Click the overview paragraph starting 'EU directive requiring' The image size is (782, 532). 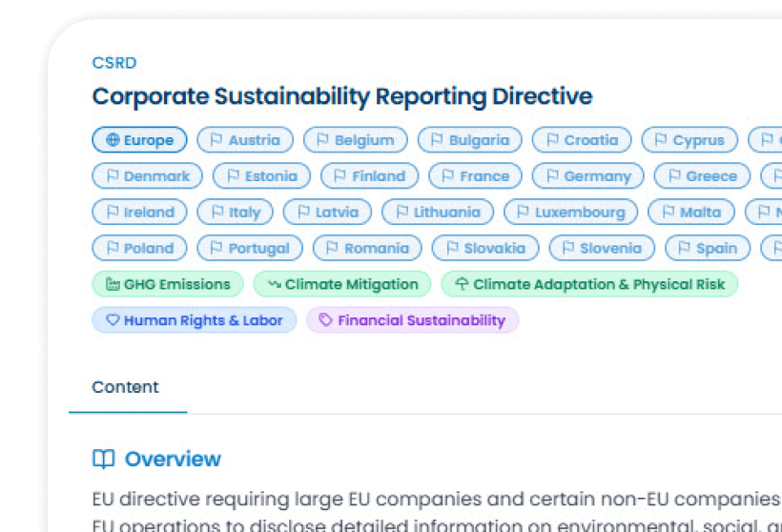click(437, 511)
